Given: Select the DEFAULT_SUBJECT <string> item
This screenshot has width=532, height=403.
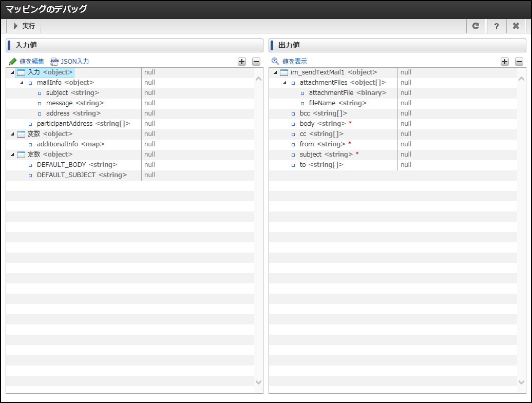Looking at the screenshot, I should [x=82, y=175].
